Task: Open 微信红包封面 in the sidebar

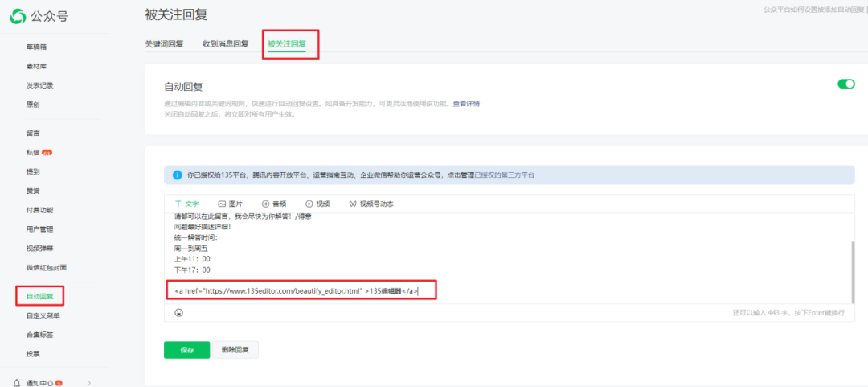Action: (47, 268)
